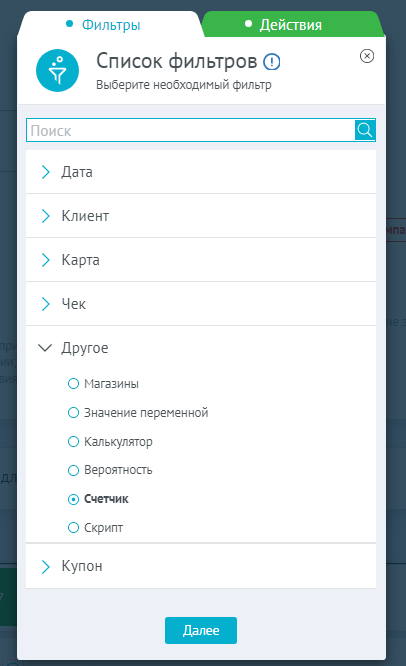The height and width of the screenshot is (666, 406).
Task: Expand the Купон section
Action: click(x=201, y=566)
